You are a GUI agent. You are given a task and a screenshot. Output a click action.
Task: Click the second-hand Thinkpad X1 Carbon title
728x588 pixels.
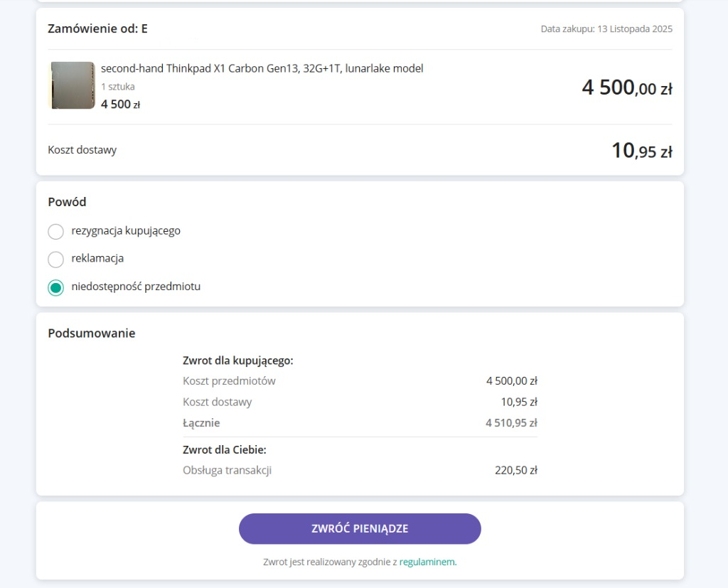click(x=262, y=68)
